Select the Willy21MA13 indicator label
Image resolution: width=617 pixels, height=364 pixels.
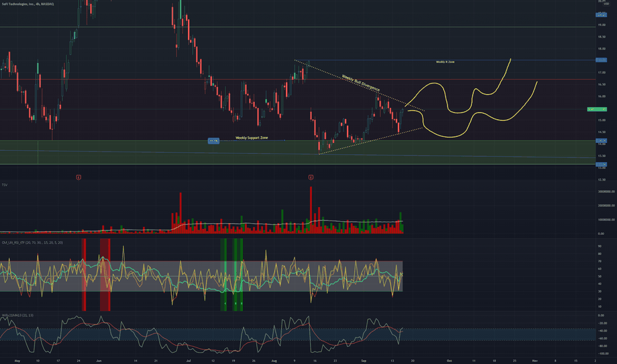click(18, 315)
